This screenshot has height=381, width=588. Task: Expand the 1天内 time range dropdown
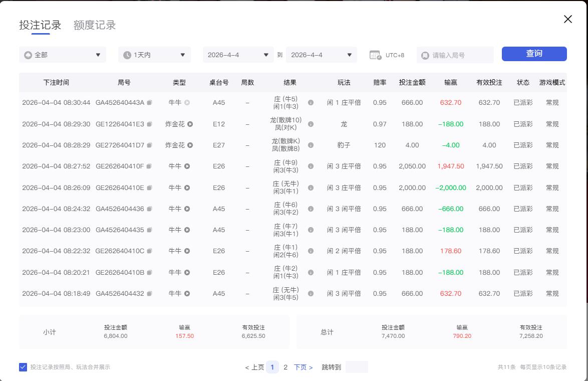(x=154, y=54)
